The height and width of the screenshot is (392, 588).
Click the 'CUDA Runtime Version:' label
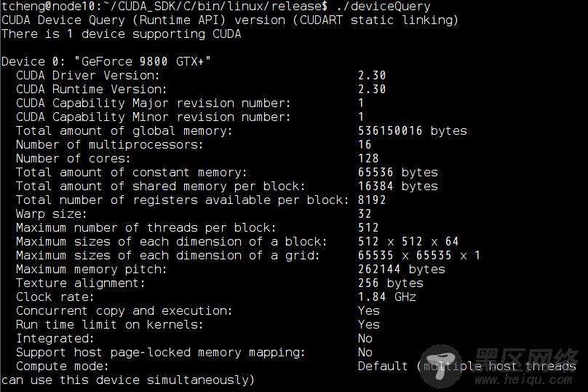point(92,90)
